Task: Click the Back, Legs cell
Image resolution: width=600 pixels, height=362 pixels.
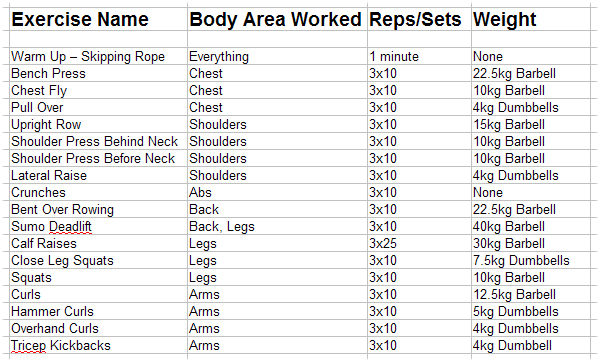Action: (x=277, y=226)
